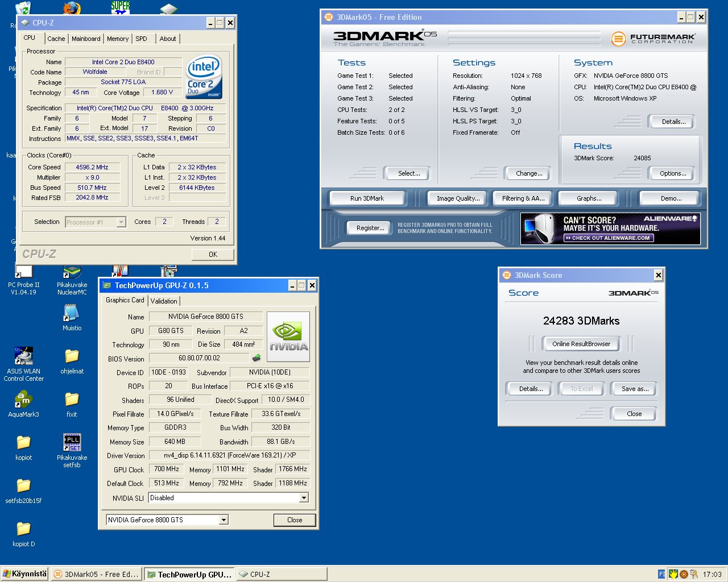Click the Core Speed value 4596.2 MHz
Screen dimensions: 728x582
coord(92,167)
